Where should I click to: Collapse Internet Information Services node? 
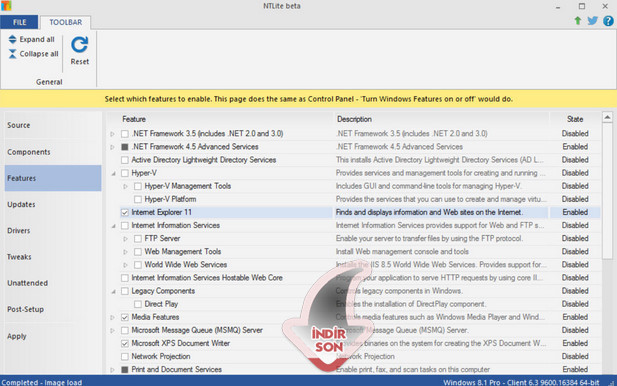tap(113, 226)
